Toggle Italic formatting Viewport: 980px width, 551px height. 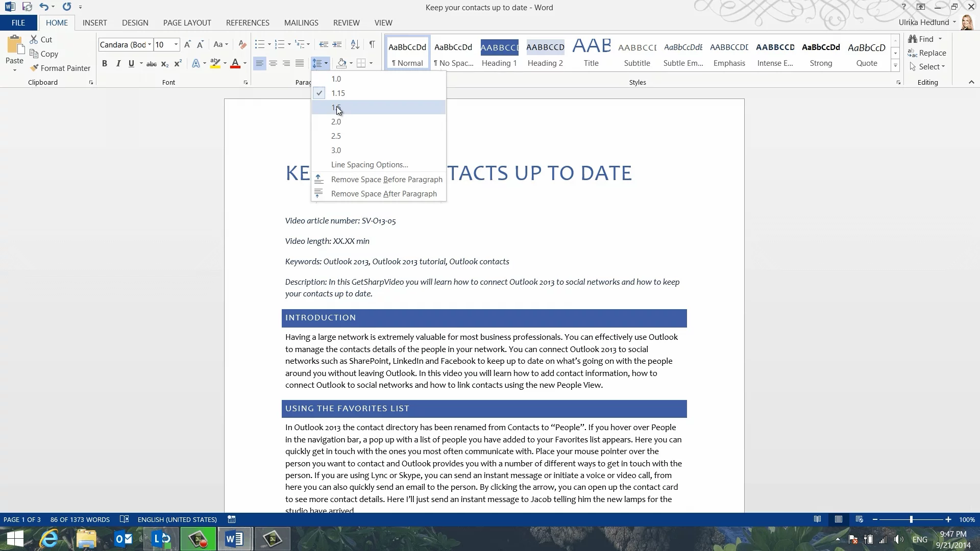tap(118, 64)
